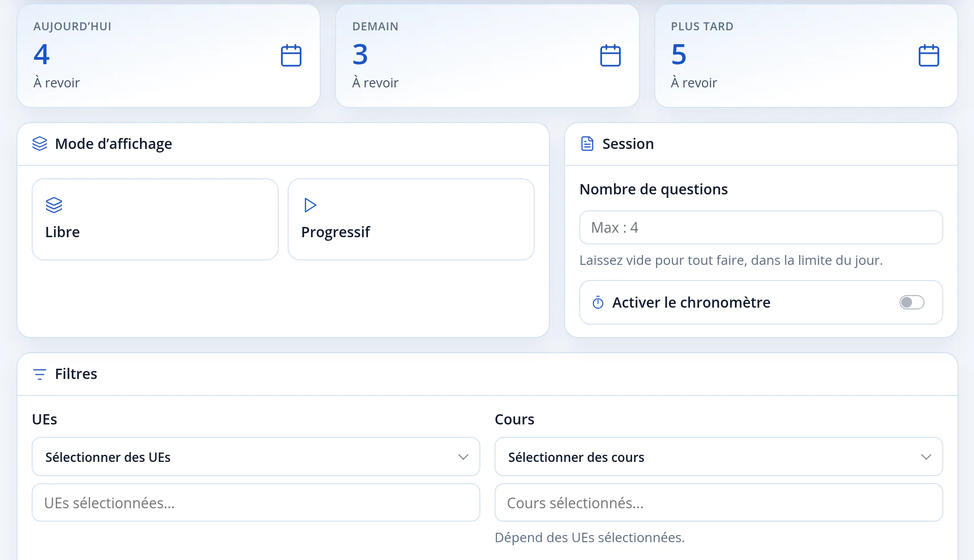Click the layers icon in the Libre card

coord(54,205)
